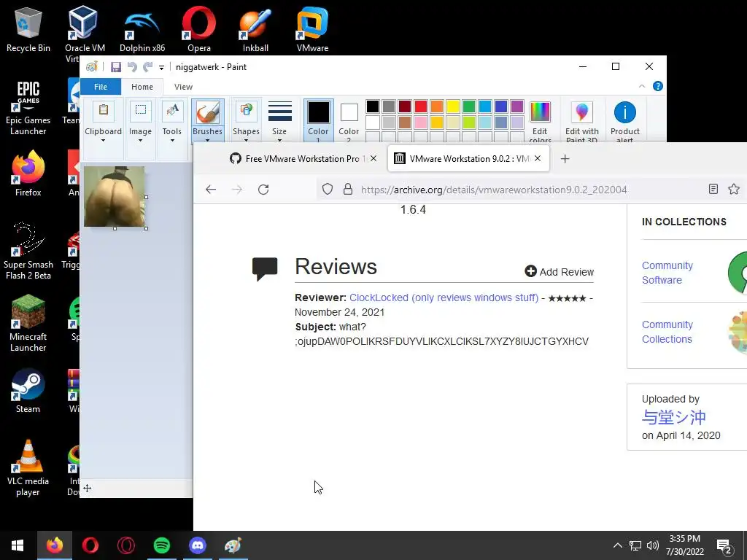The image size is (747, 560).
Task: Click Undo arrow in Paint quick access
Action: (132, 67)
